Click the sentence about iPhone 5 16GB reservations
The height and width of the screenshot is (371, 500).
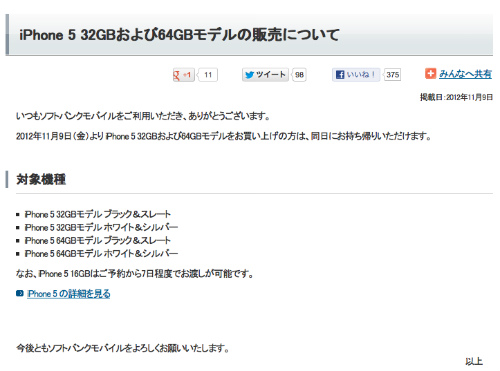click(x=135, y=274)
